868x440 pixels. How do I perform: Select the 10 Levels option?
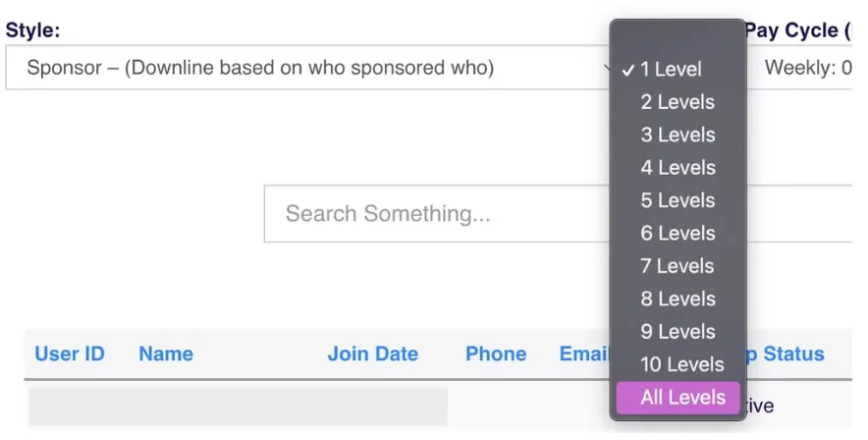point(681,364)
